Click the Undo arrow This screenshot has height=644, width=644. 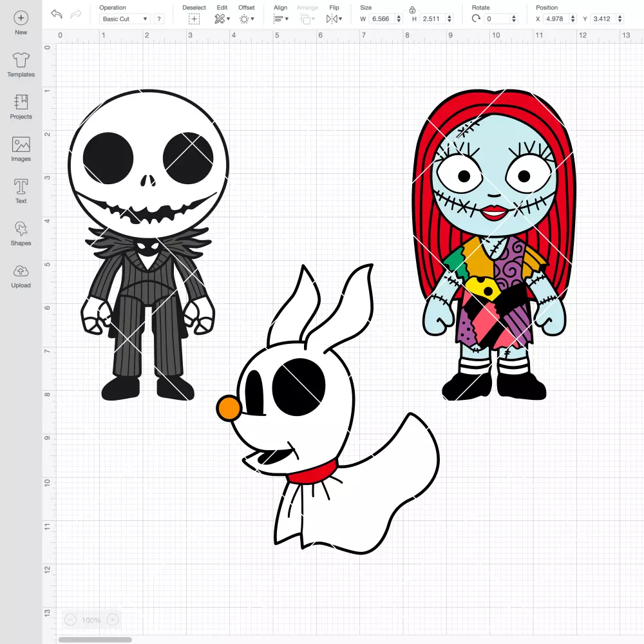pos(57,14)
